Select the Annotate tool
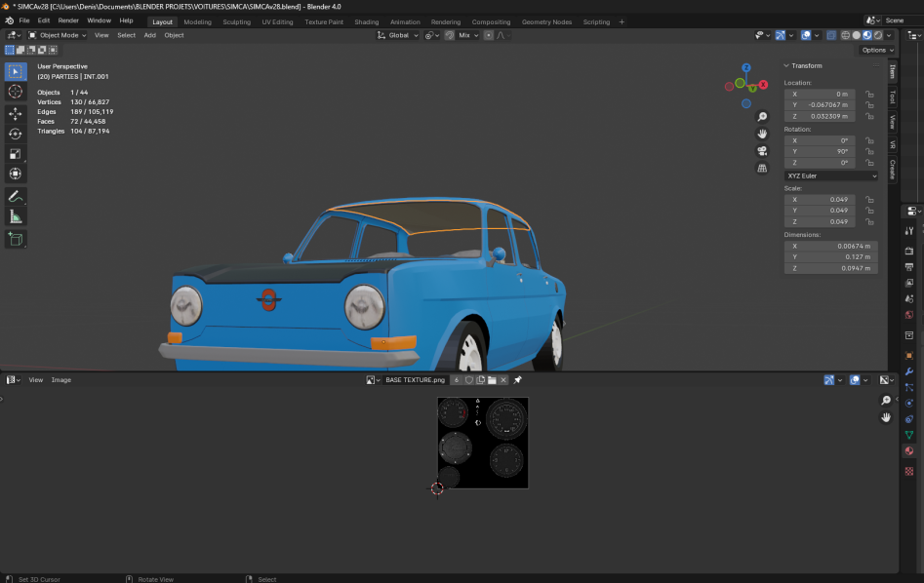Image resolution: width=924 pixels, height=583 pixels. 16,197
